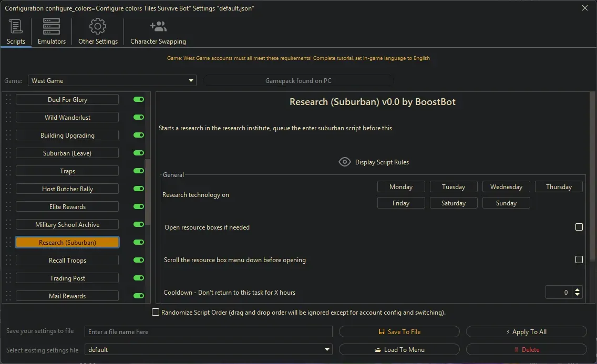Open Other Settings gear icon
Image resolution: width=597 pixels, height=364 pixels.
98,26
